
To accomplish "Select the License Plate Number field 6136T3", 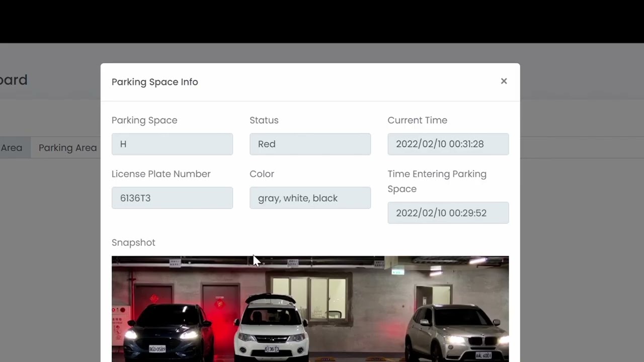I will pos(172,198).
